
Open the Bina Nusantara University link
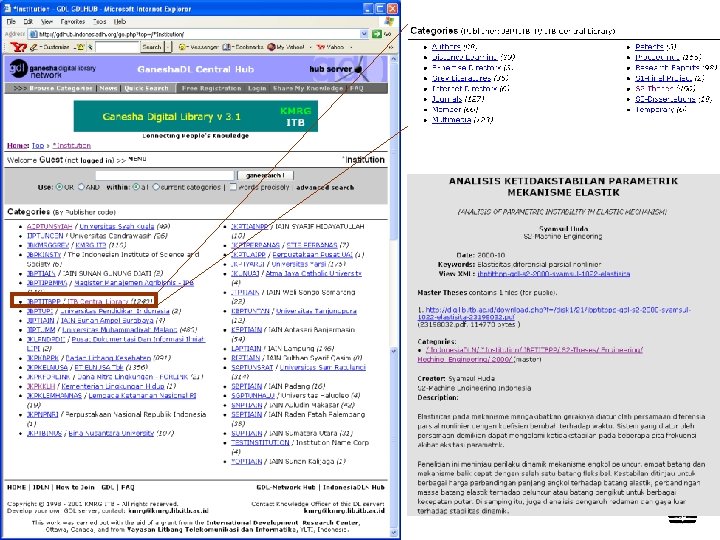tap(111, 433)
